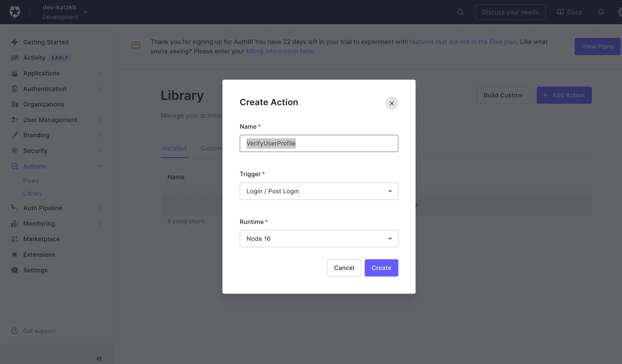Screen dimensions: 622x364
Task: Expand the Applications menu chevron
Action: coord(100,73)
